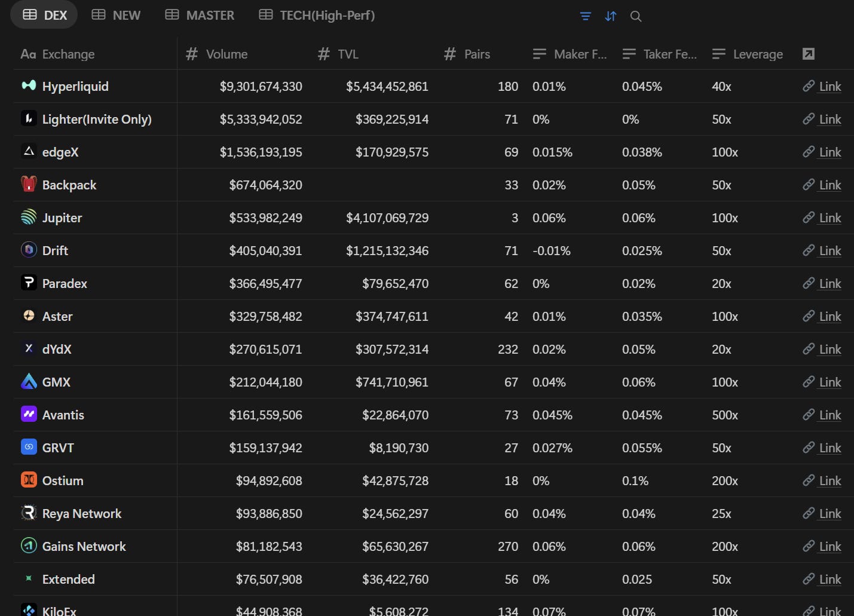
Task: Click Extended taker fee 0.025
Action: 637,579
